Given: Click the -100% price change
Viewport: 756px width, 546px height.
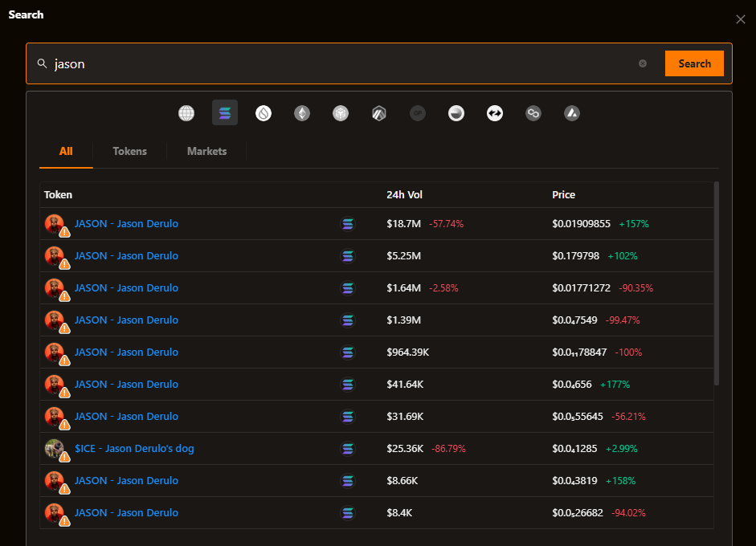Looking at the screenshot, I should tap(628, 352).
